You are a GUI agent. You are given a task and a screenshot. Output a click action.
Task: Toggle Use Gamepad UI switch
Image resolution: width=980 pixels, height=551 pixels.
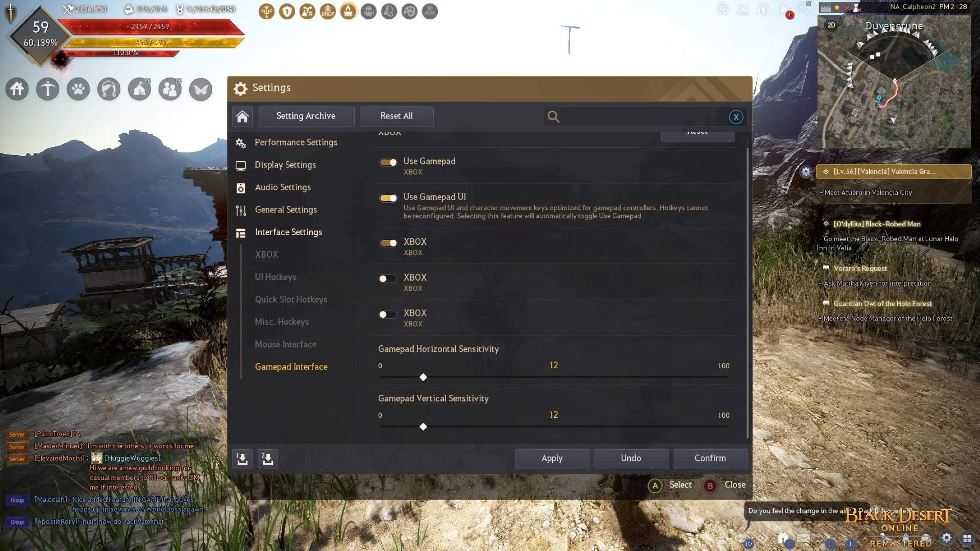pyautogui.click(x=388, y=197)
